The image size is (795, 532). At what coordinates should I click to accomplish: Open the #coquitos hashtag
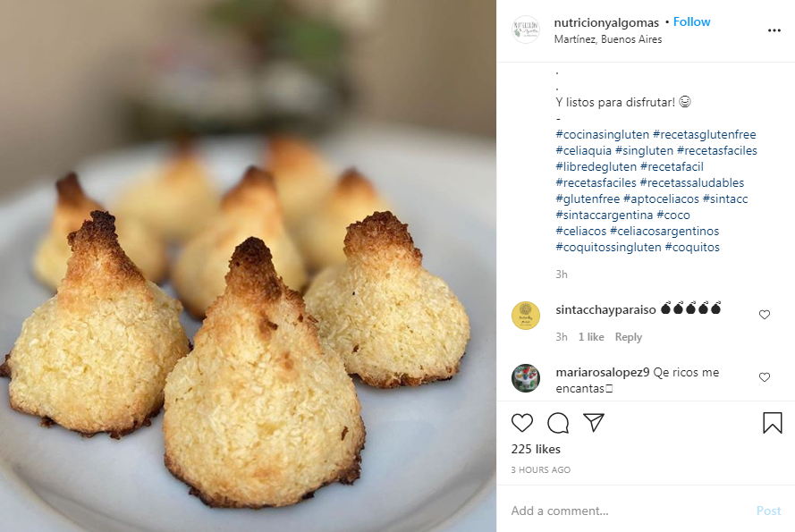[692, 248]
